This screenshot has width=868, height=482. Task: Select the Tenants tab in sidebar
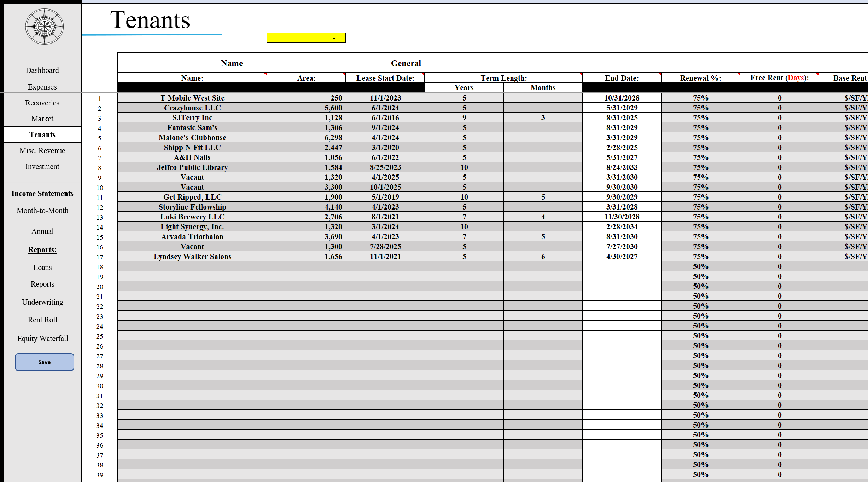[42, 134]
